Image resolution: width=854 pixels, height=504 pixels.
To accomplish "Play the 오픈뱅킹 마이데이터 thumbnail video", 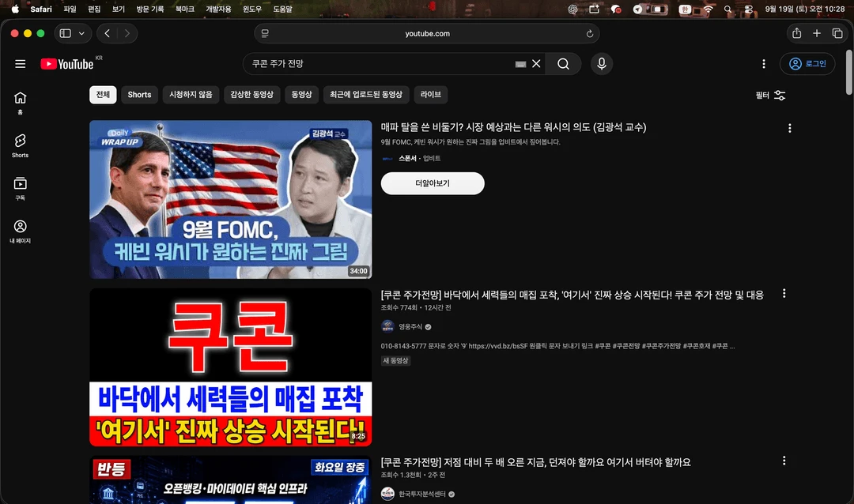I will [x=230, y=480].
